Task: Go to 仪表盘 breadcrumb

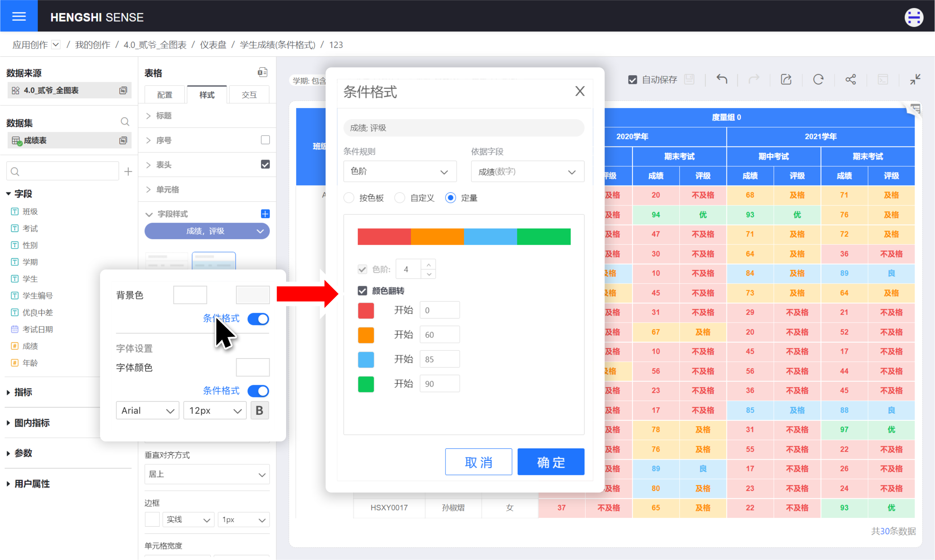Action: pos(213,45)
